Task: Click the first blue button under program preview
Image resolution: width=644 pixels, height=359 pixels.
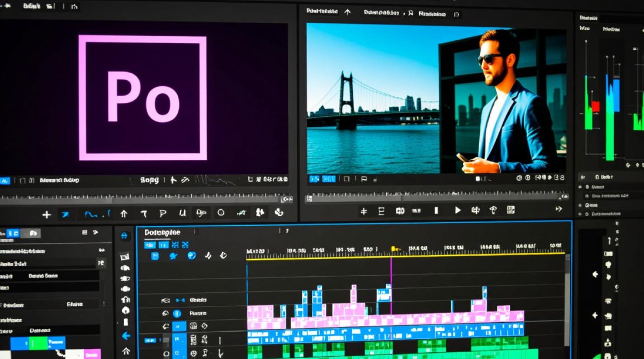Action: pos(314,179)
